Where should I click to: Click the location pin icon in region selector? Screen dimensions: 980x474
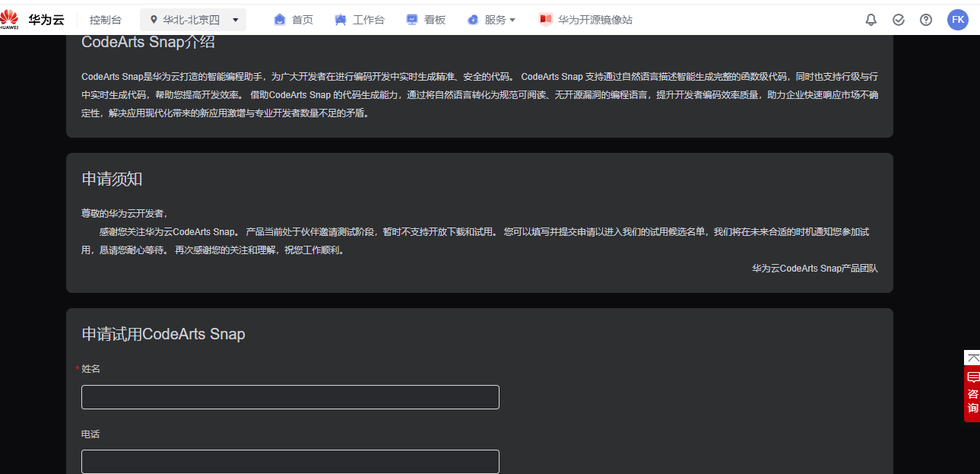154,20
